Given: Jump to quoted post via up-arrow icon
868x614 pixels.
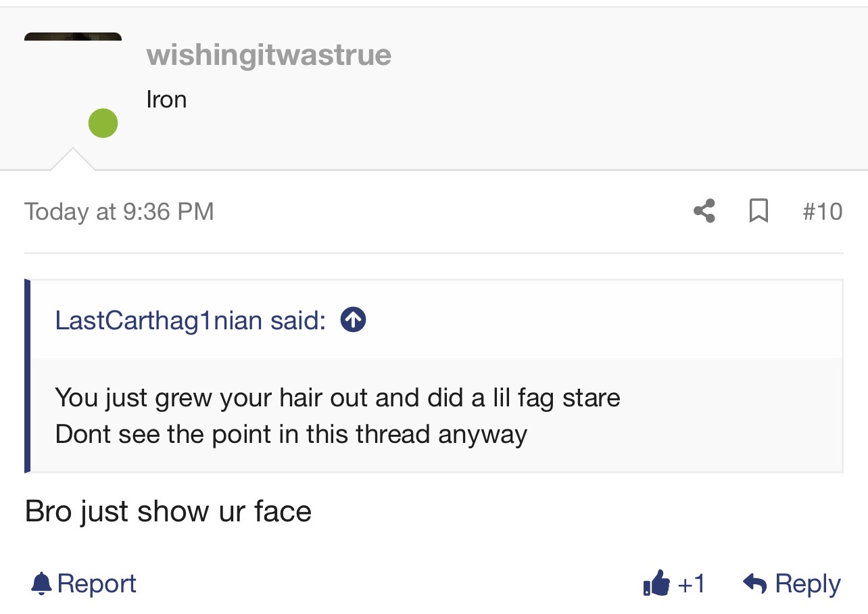Looking at the screenshot, I should [353, 319].
